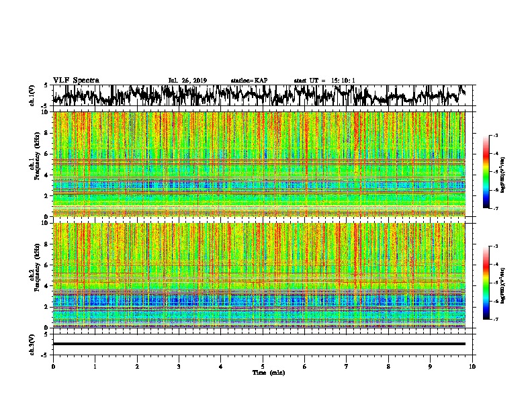Click the ch.1 colorbar "log(PSD)" label
Screen dimensions: 532x411
[x=503, y=175]
